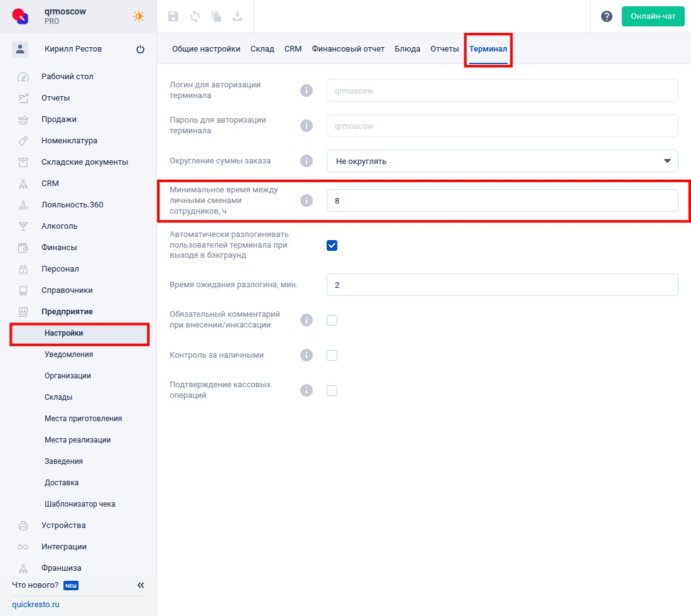
Task: Click the logout wait time field
Action: pyautogui.click(x=502, y=285)
